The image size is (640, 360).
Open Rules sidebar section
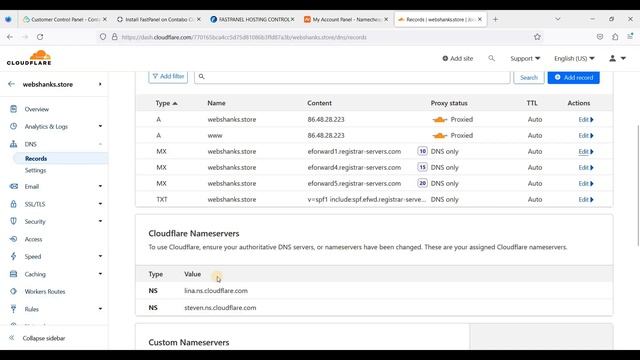click(x=31, y=309)
